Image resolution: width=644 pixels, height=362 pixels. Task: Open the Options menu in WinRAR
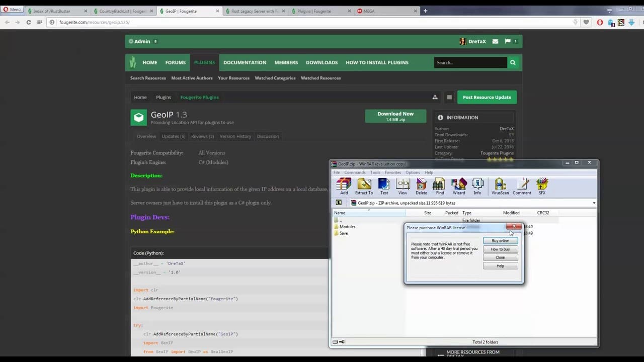tap(413, 172)
